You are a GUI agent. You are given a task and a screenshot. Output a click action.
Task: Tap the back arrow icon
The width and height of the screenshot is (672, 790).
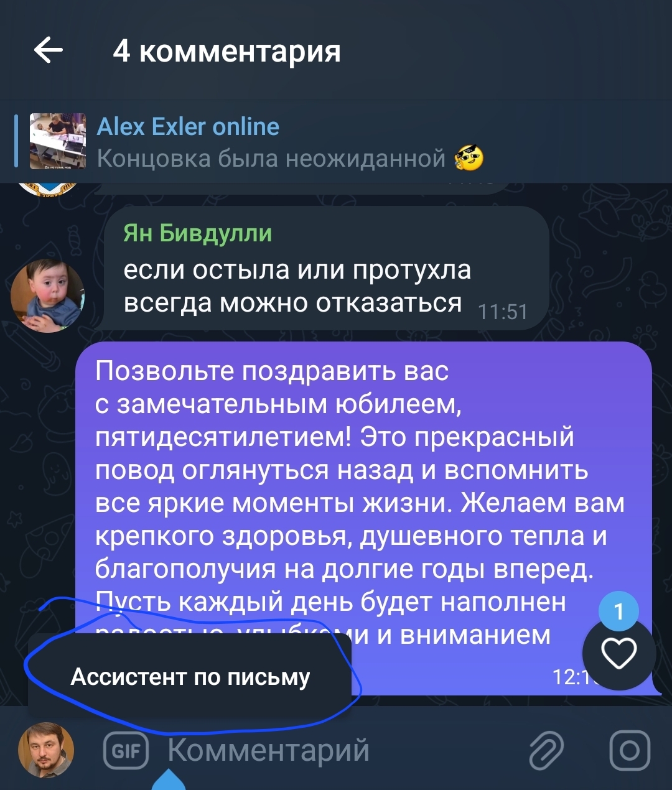(49, 50)
